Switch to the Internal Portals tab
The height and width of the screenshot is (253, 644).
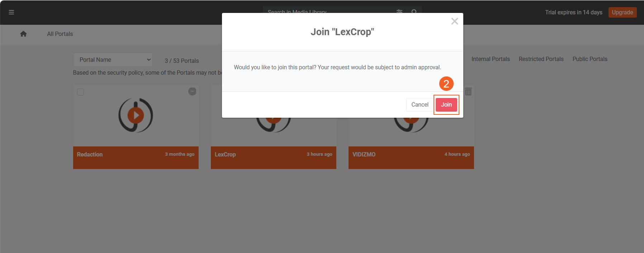[x=491, y=59]
